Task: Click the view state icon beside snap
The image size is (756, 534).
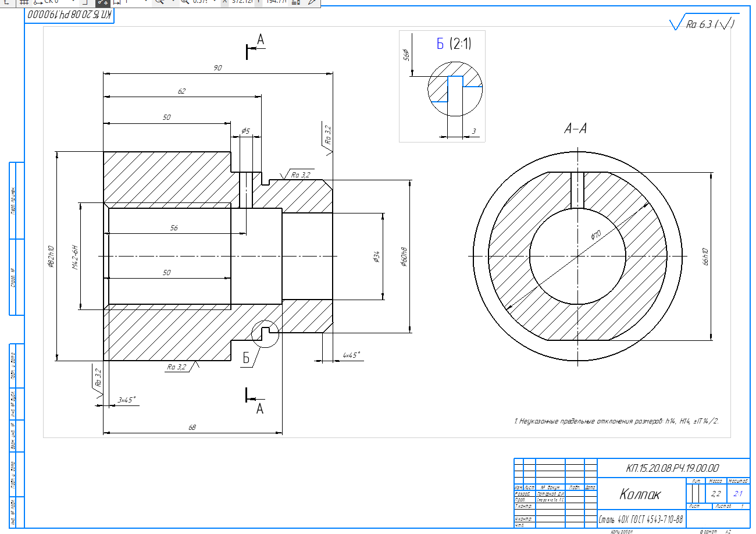Action: pyautogui.click(x=116, y=2)
